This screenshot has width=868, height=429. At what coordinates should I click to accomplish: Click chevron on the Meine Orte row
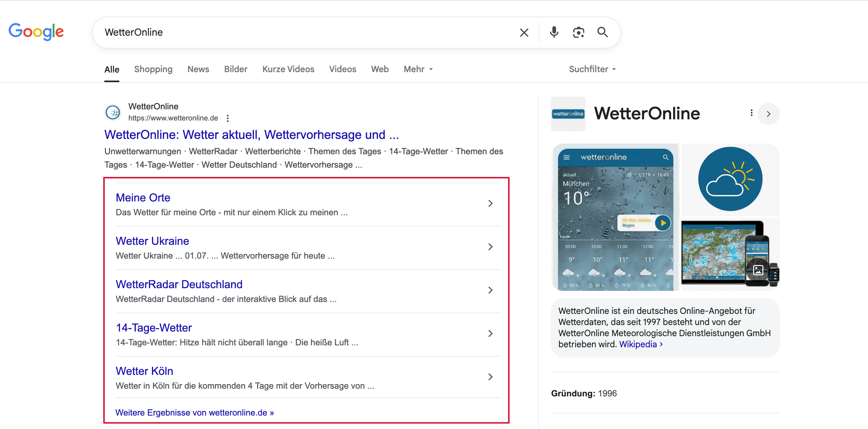pyautogui.click(x=490, y=203)
